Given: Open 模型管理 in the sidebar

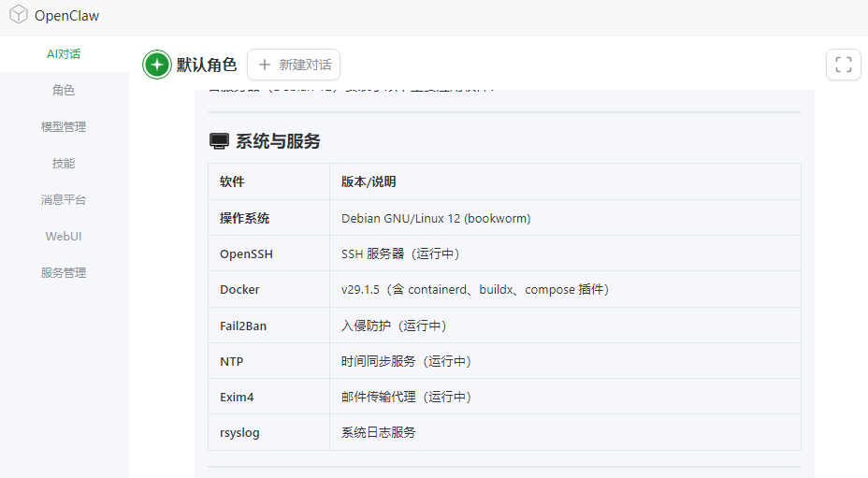Looking at the screenshot, I should click(64, 127).
